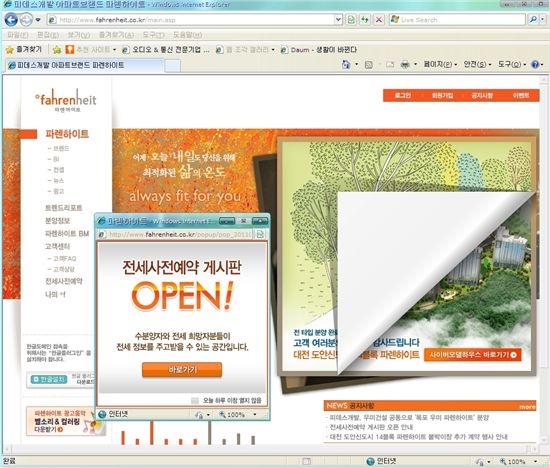The image size is (550, 468).
Task: Open 이벤트 in the orange top bar
Action: point(521,95)
